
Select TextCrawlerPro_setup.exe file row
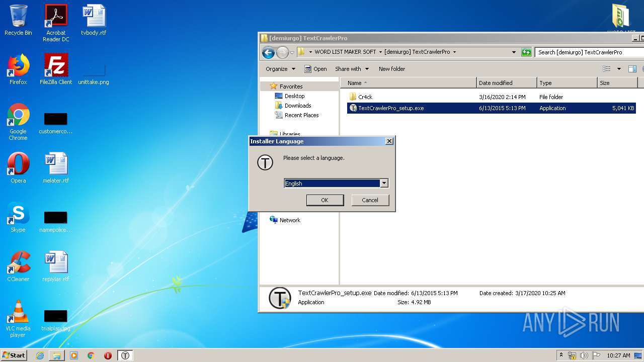(x=491, y=108)
